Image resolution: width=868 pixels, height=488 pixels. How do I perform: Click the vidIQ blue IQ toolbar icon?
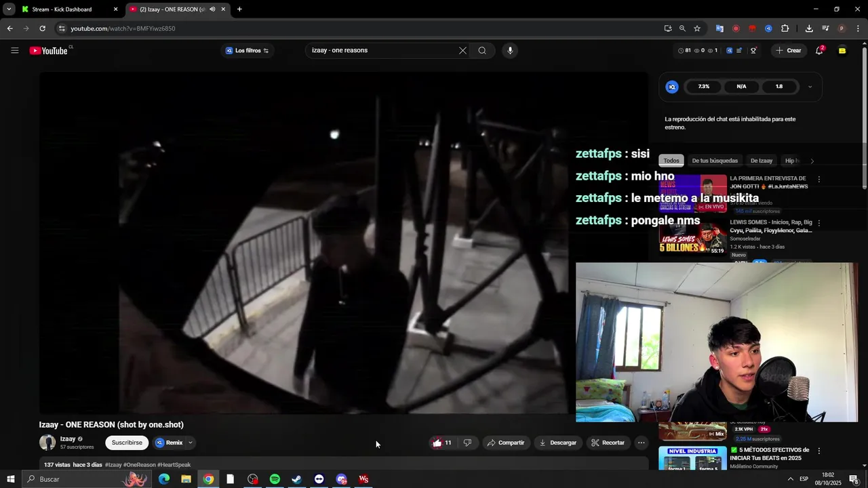coord(729,51)
